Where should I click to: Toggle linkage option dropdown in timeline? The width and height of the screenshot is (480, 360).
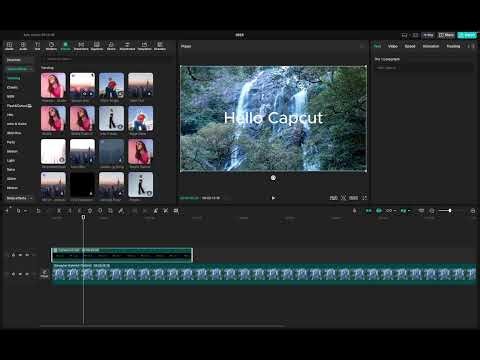point(390,211)
